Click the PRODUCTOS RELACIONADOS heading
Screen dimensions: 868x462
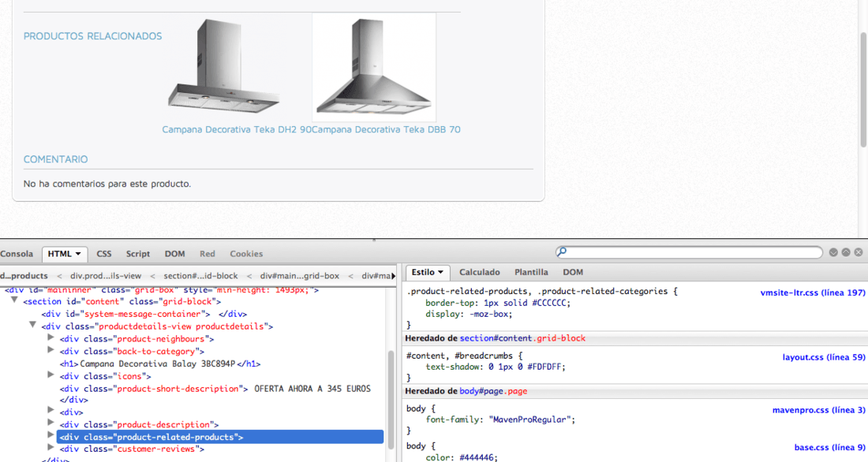pos(92,36)
